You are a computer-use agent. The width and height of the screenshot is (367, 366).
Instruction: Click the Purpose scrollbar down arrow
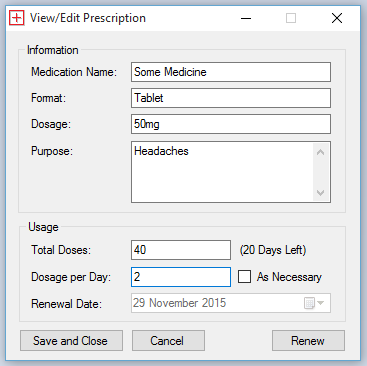point(321,193)
